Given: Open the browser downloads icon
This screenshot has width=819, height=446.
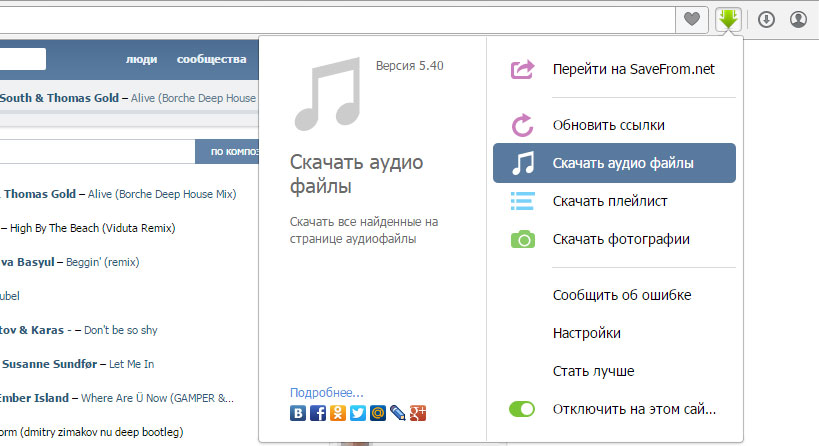Looking at the screenshot, I should [766, 19].
